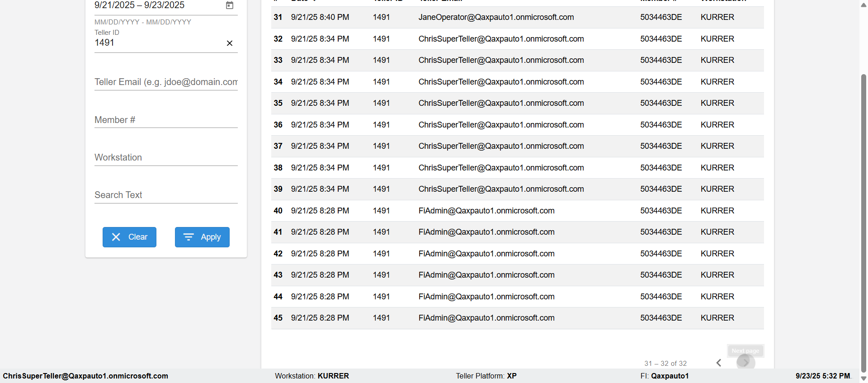Focus the Member # field
The image size is (868, 383).
(x=165, y=120)
